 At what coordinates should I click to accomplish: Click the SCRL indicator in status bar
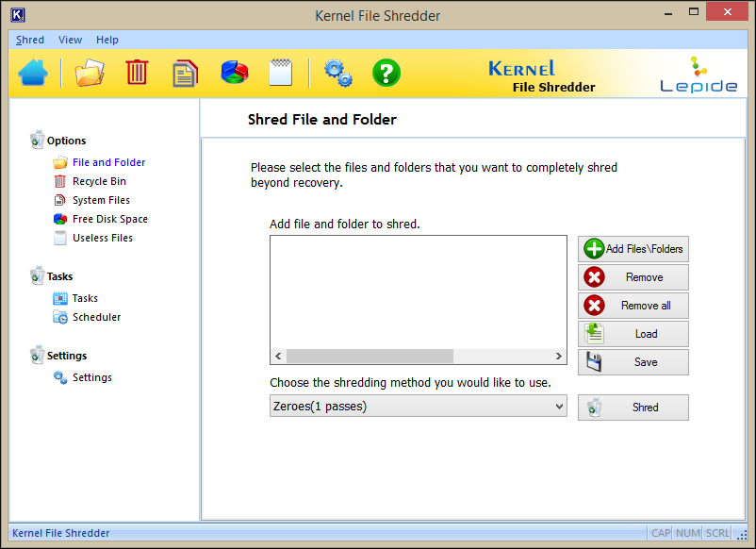(717, 533)
